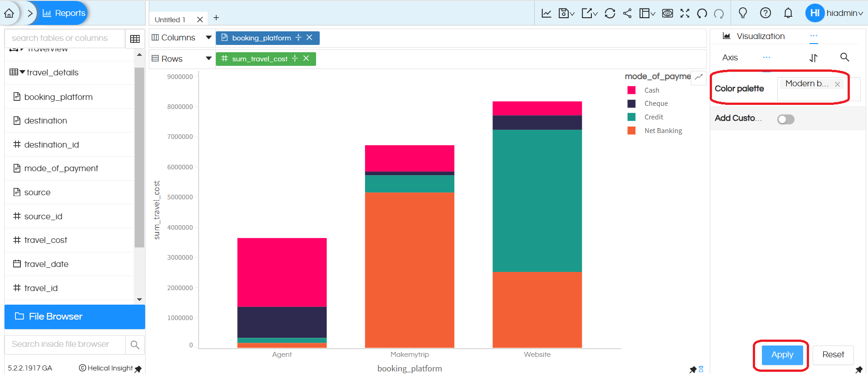This screenshot has width=868, height=375.
Task: Preview the report with the eye icon
Action: click(x=668, y=13)
